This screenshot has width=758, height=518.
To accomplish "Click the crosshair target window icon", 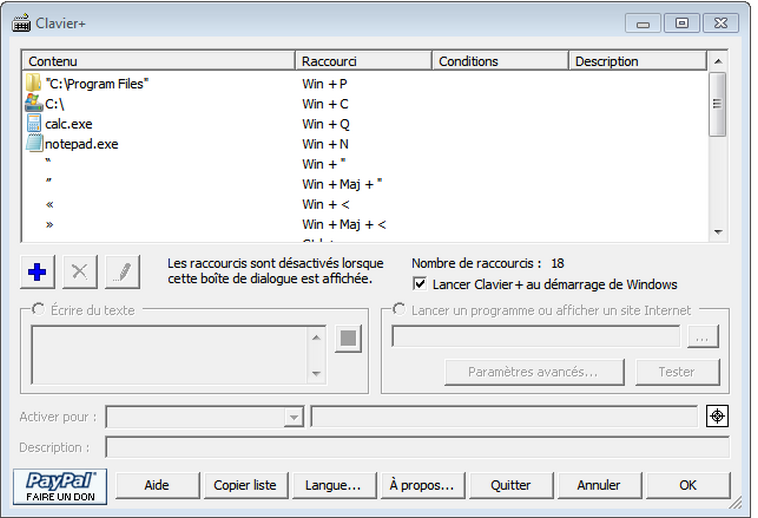I will [x=717, y=416].
